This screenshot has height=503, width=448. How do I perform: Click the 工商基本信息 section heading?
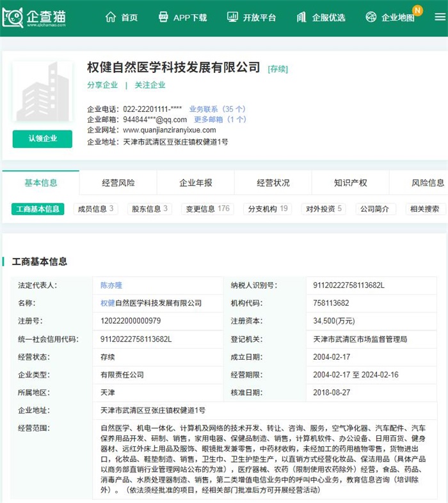[x=39, y=262]
